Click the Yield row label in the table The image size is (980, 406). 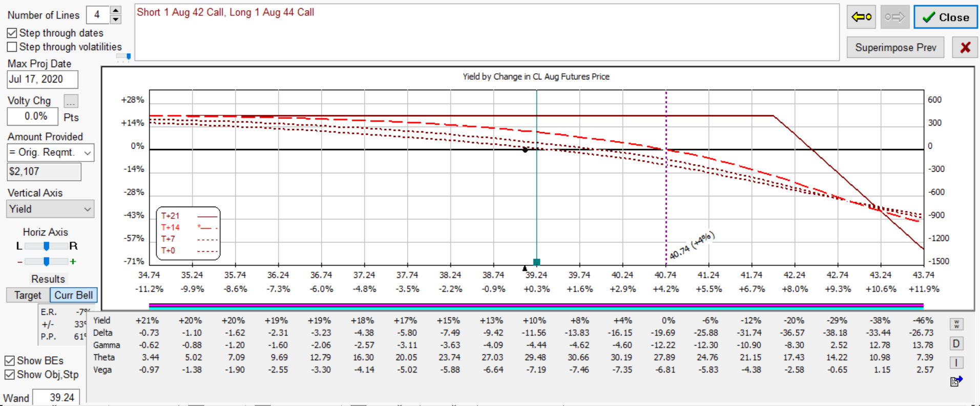click(x=101, y=320)
